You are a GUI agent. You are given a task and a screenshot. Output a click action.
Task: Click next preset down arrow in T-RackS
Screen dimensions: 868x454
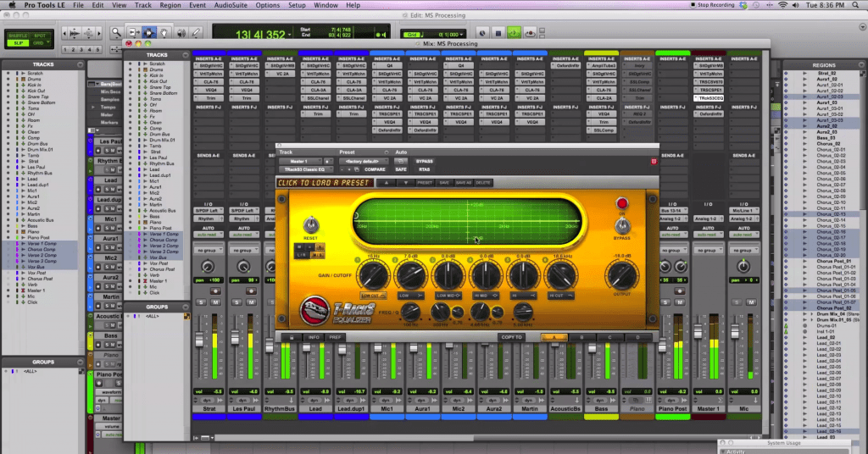pos(405,182)
